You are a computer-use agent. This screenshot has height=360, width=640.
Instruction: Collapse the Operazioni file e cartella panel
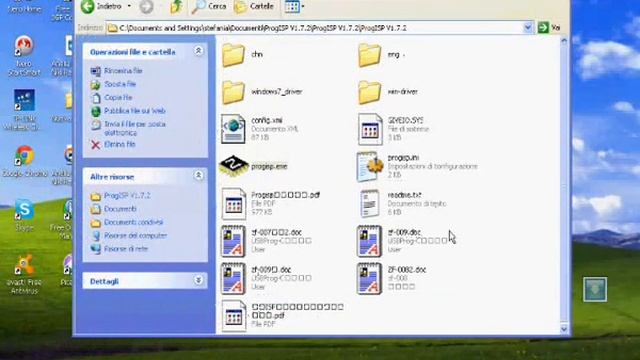pyautogui.click(x=198, y=51)
